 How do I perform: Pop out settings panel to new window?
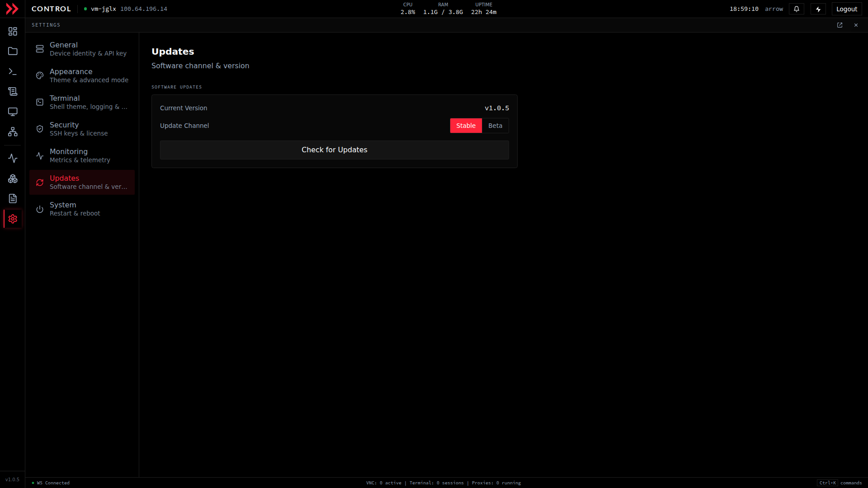point(840,25)
